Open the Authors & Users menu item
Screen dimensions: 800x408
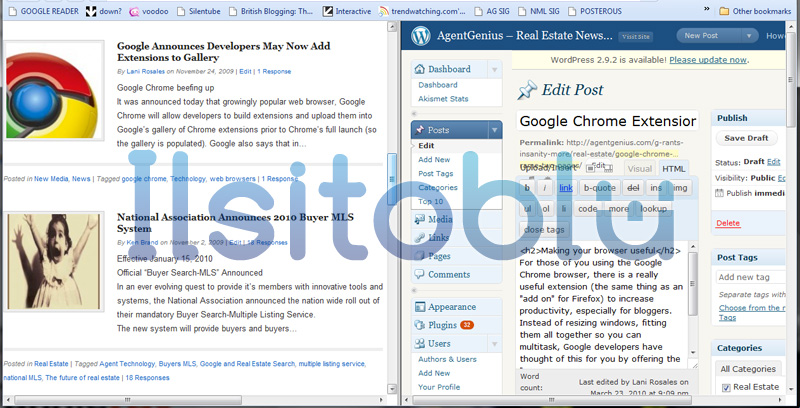447,359
